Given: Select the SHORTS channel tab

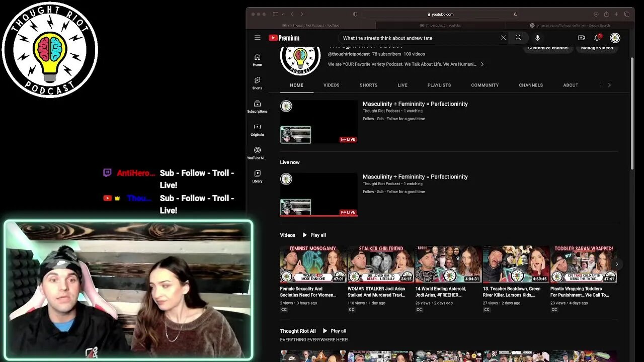Looking at the screenshot, I should pos(368,85).
